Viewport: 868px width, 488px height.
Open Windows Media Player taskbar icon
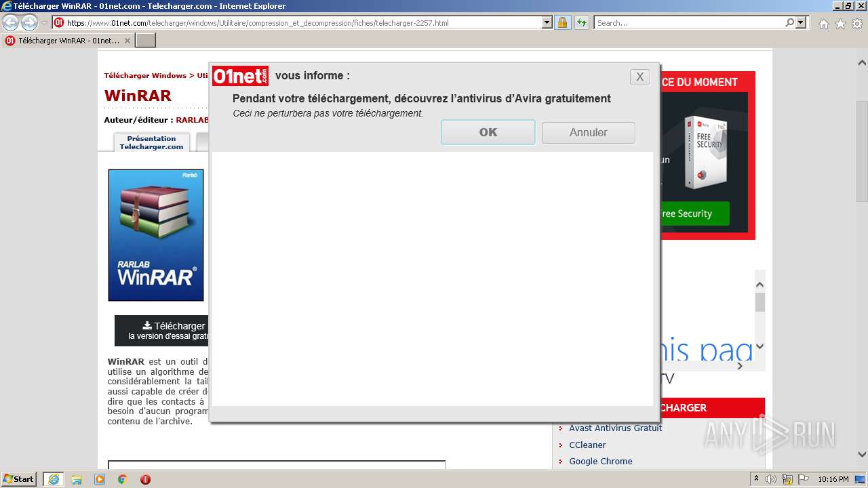[99, 479]
